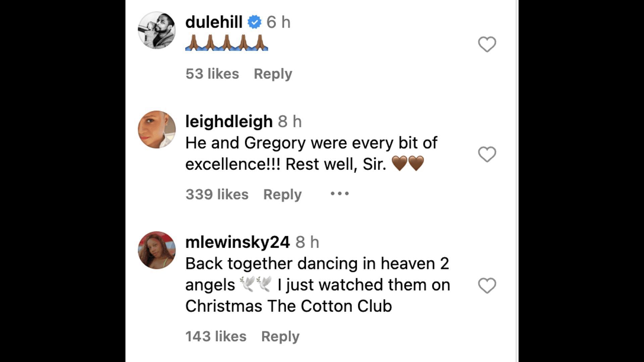Click leighdleigh's 8 h timestamp
Image resolution: width=644 pixels, height=362 pixels.
click(290, 121)
